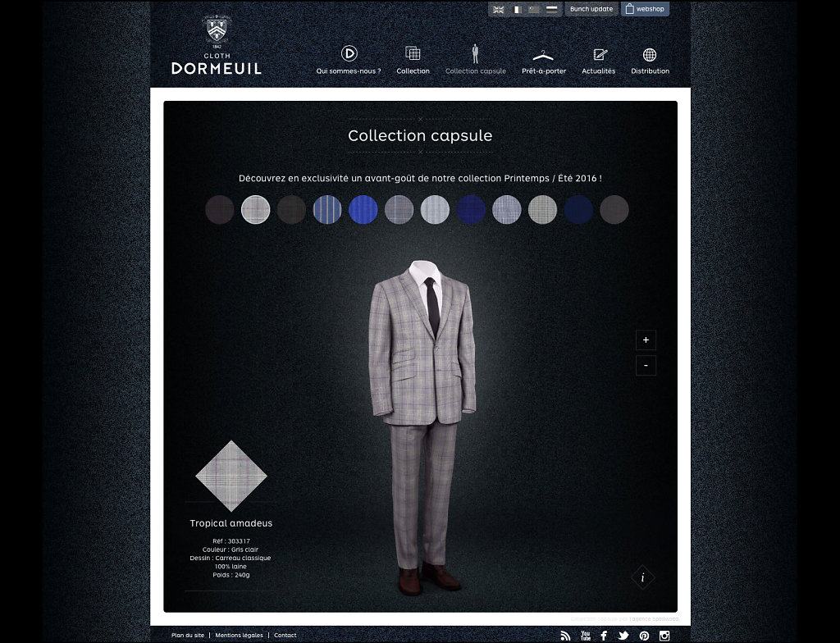This screenshot has width=840, height=643.
Task: Pick the selected light grey check swatch
Action: (x=256, y=209)
